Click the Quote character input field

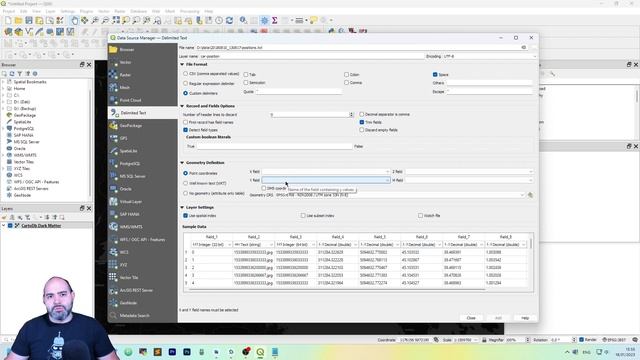[299, 92]
